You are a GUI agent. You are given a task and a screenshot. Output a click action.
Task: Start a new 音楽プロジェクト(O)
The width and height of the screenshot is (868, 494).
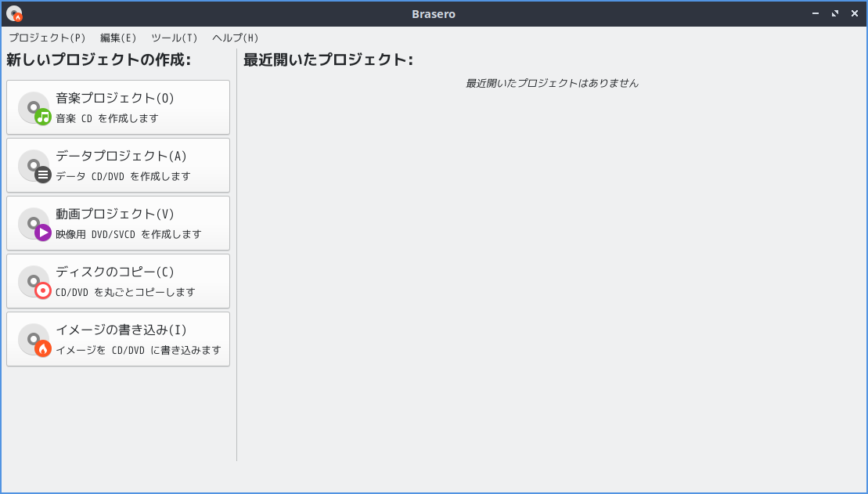click(118, 107)
